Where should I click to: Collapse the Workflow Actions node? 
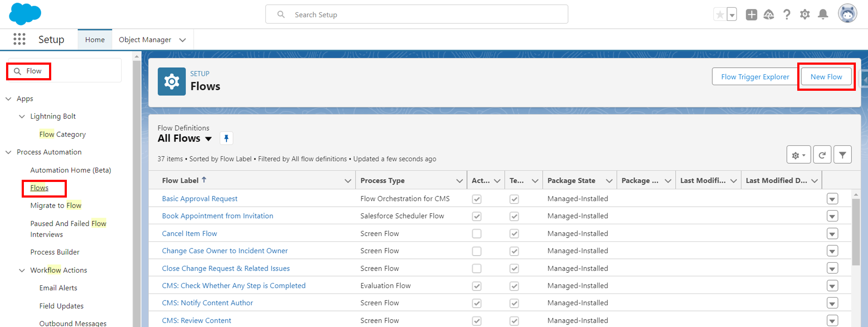coord(22,270)
